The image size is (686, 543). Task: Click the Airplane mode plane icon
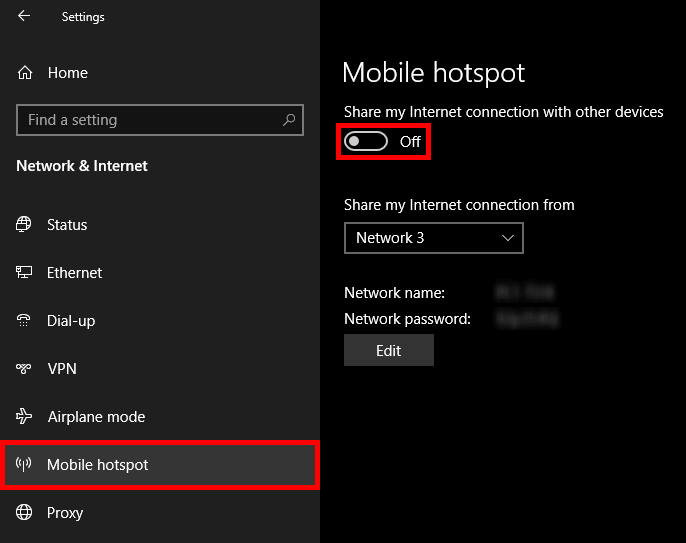pyautogui.click(x=24, y=416)
